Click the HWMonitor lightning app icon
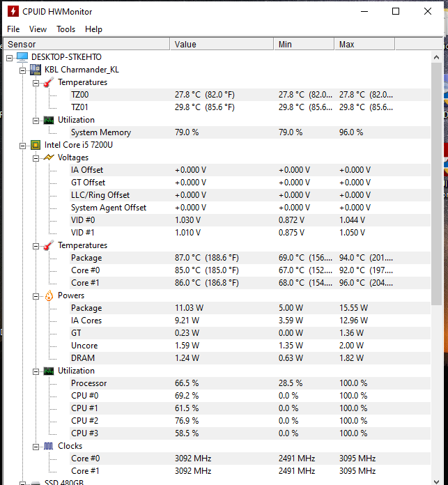This screenshot has width=448, height=485. [13, 11]
